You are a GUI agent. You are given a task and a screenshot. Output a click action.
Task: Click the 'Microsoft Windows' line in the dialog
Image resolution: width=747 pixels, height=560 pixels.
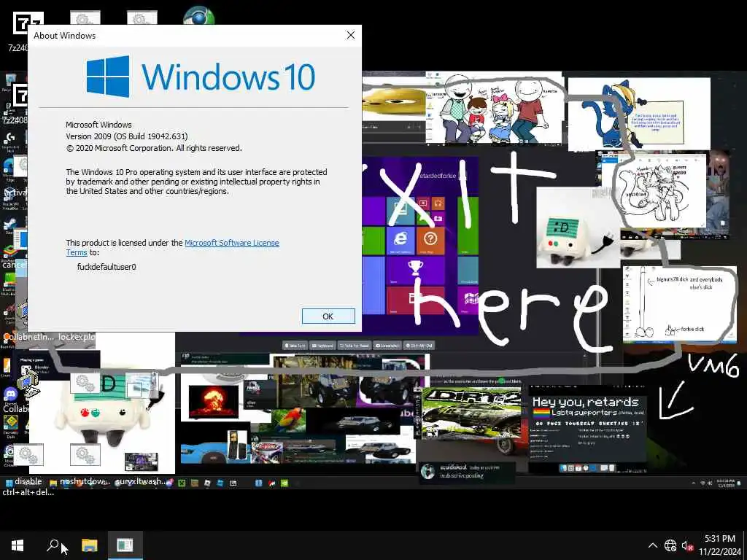coord(98,125)
